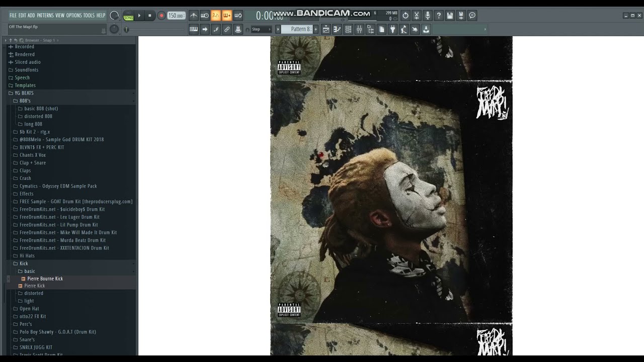Image resolution: width=644 pixels, height=362 pixels.
Task: Toggle step editing mode arrow
Action: point(205,29)
